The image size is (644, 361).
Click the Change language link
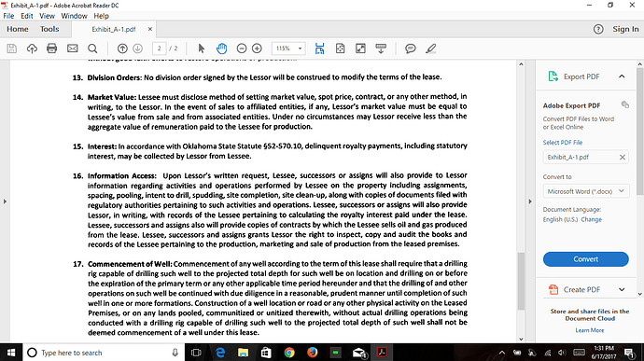(592, 220)
